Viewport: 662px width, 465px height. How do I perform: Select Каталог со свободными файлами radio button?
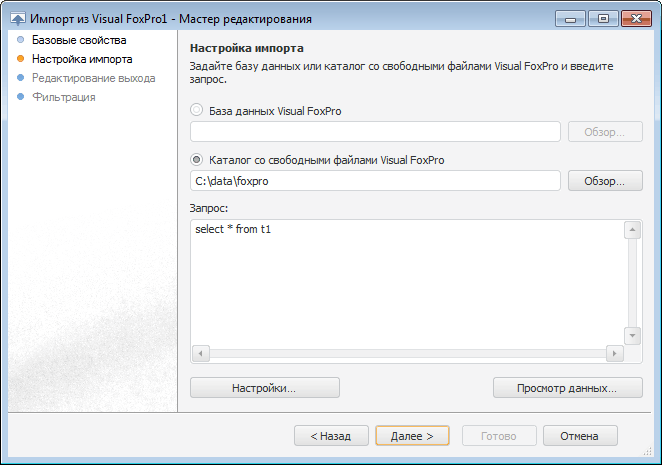197,159
